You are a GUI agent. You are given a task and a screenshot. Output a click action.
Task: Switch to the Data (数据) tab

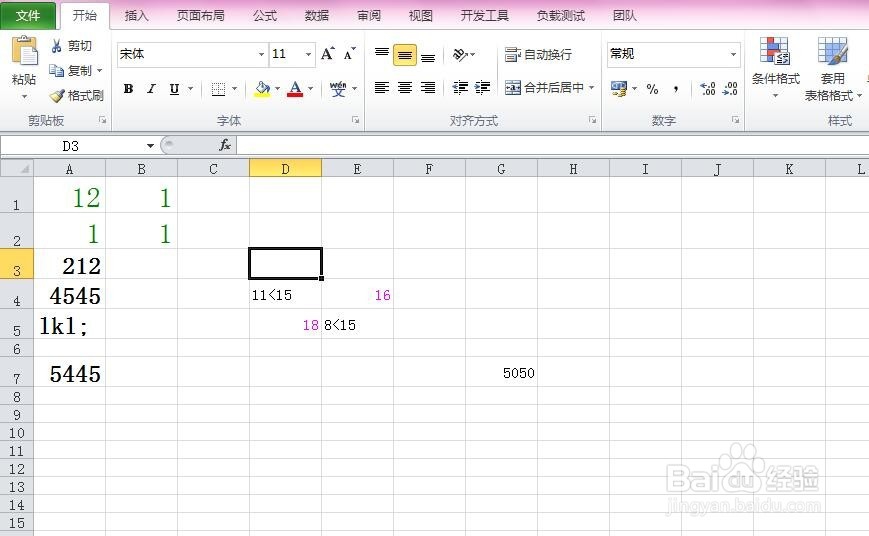tap(316, 16)
